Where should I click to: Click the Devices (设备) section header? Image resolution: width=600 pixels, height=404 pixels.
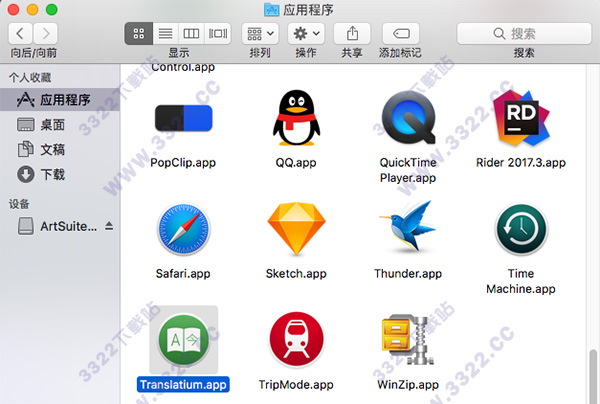coord(19,204)
